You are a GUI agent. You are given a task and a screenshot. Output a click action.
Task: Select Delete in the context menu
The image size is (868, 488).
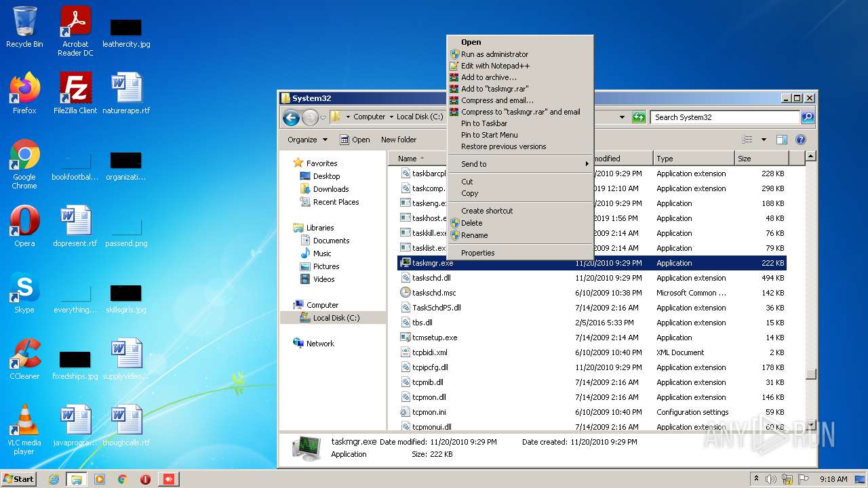520,223
